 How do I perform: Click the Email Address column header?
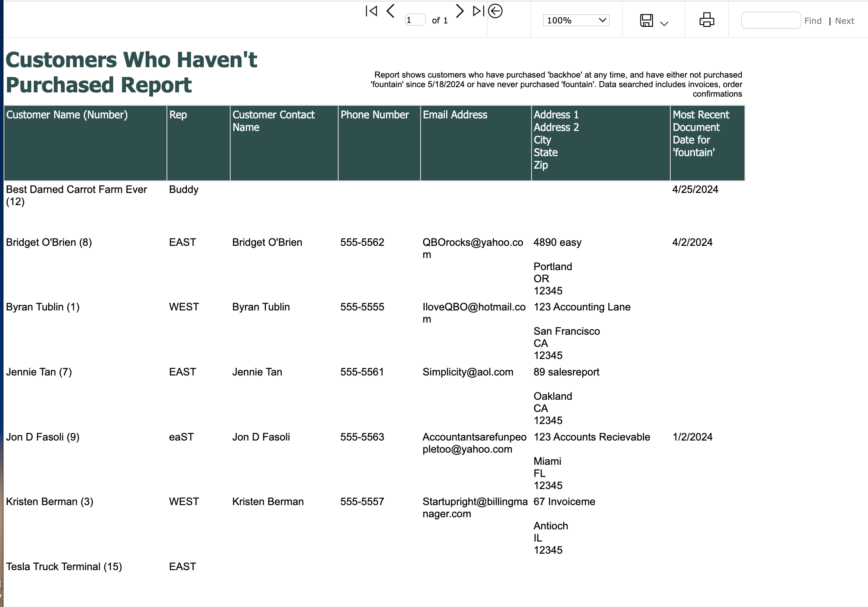click(x=455, y=115)
